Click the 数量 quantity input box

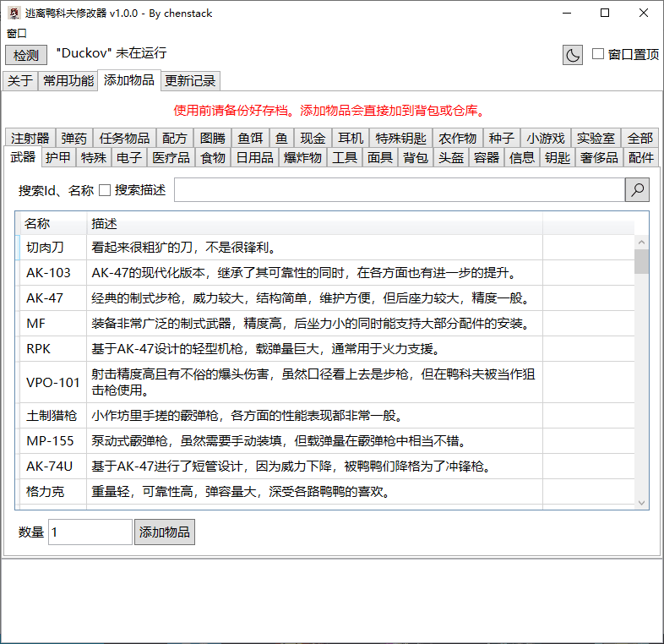coord(90,532)
